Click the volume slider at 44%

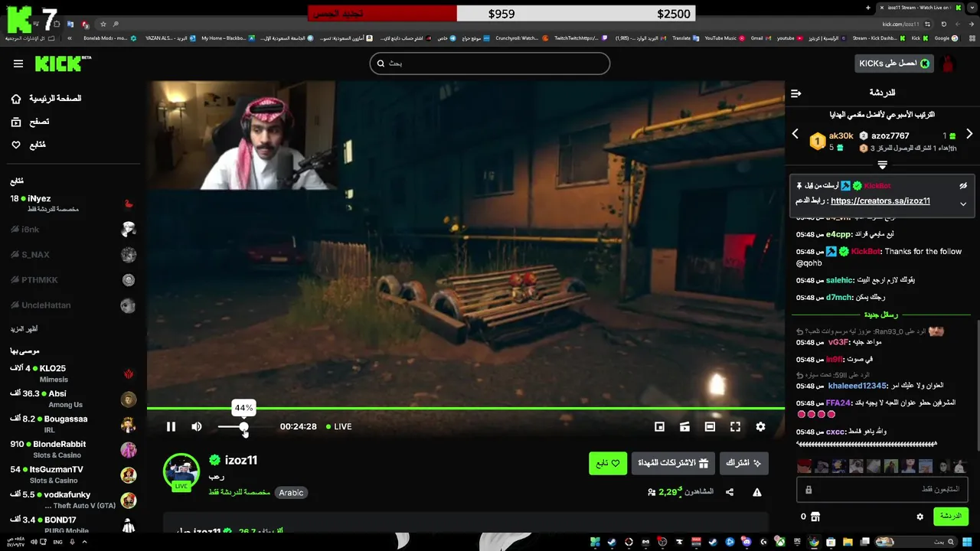243,426
